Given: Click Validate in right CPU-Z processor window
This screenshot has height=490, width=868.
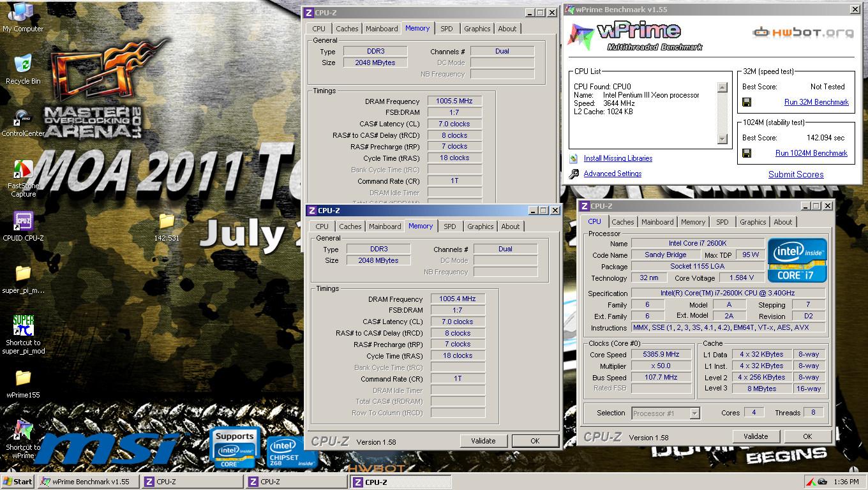Looking at the screenshot, I should point(756,436).
